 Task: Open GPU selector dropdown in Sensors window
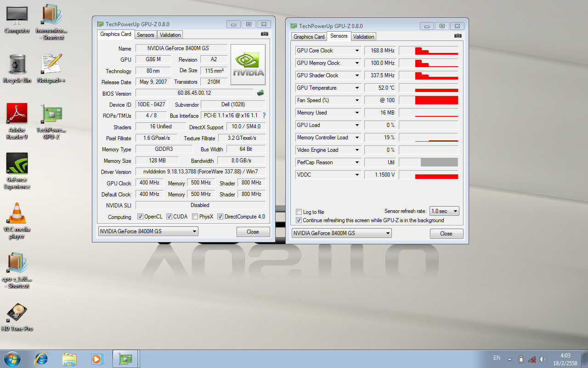click(x=342, y=233)
